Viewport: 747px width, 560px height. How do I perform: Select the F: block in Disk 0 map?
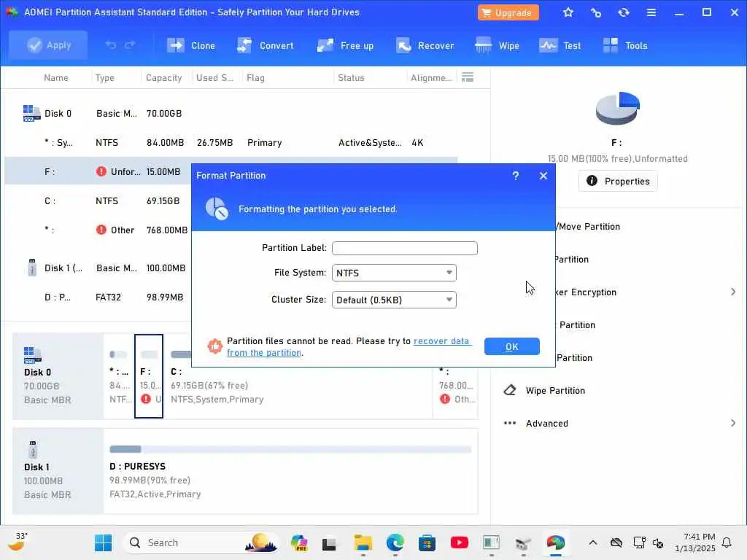(x=149, y=376)
